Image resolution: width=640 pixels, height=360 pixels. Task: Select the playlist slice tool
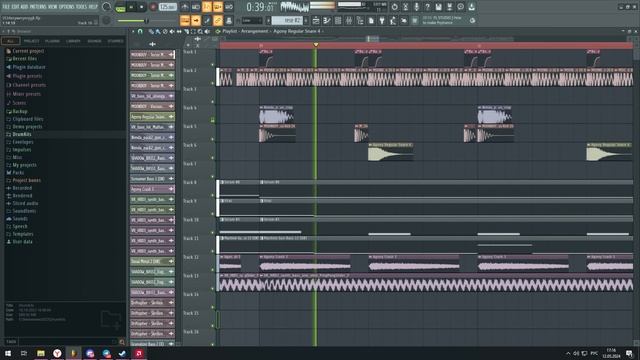[186, 31]
